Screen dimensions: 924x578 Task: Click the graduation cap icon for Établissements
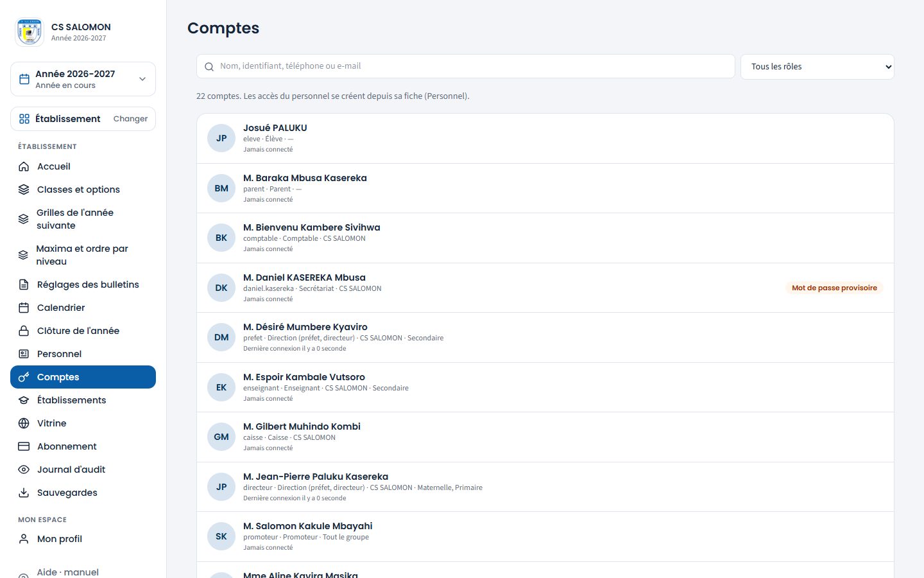coord(24,400)
